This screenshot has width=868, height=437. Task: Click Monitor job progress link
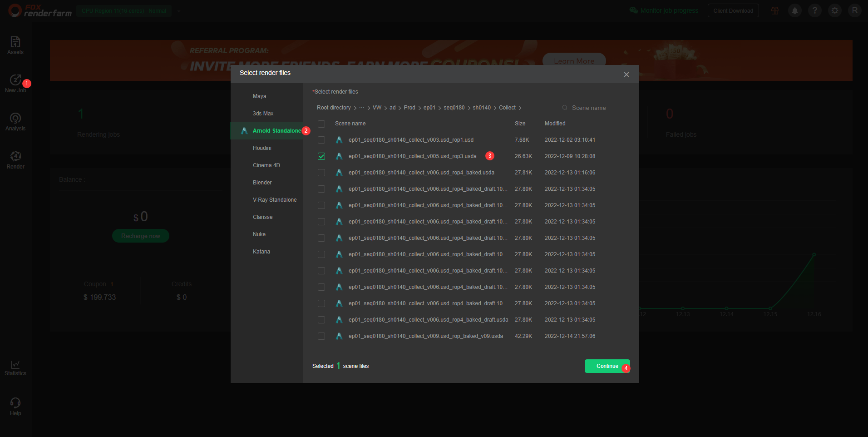(x=664, y=10)
